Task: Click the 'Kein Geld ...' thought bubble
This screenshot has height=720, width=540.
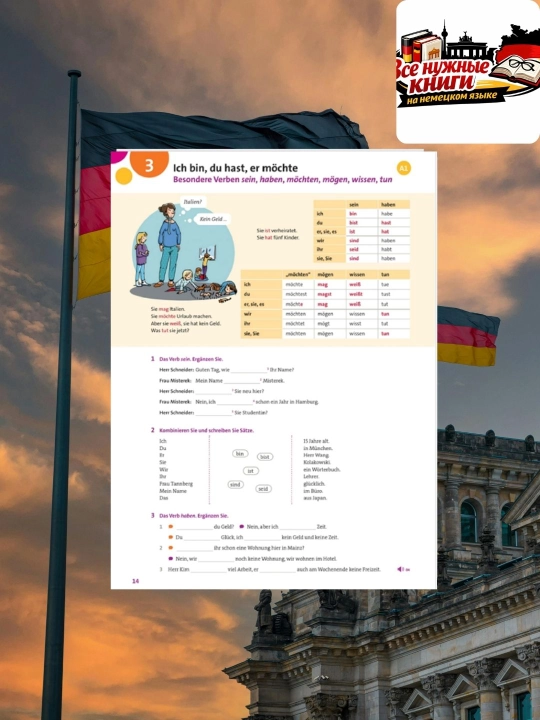Action: click(213, 219)
